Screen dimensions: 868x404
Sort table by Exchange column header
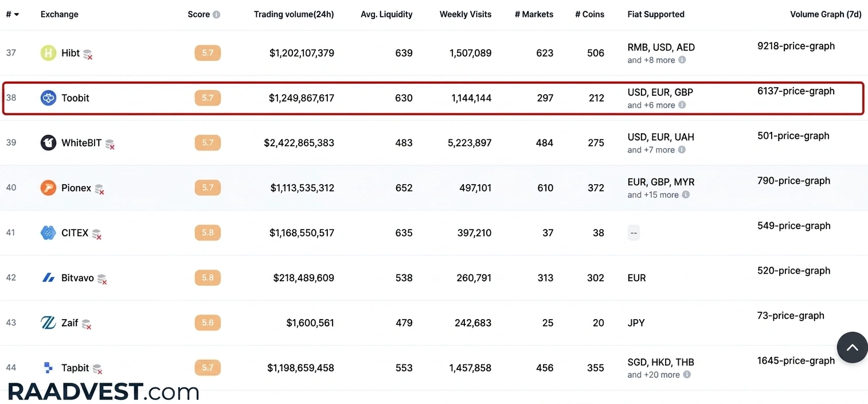60,14
